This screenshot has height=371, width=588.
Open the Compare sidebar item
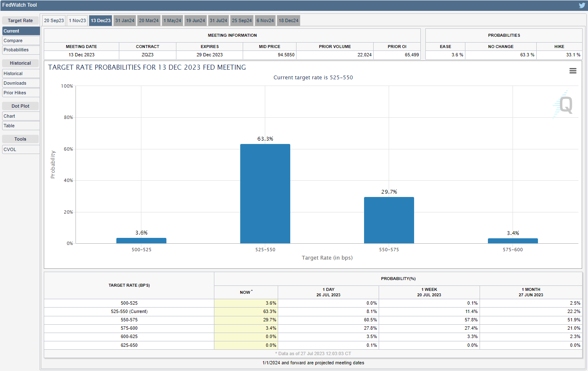tap(21, 40)
